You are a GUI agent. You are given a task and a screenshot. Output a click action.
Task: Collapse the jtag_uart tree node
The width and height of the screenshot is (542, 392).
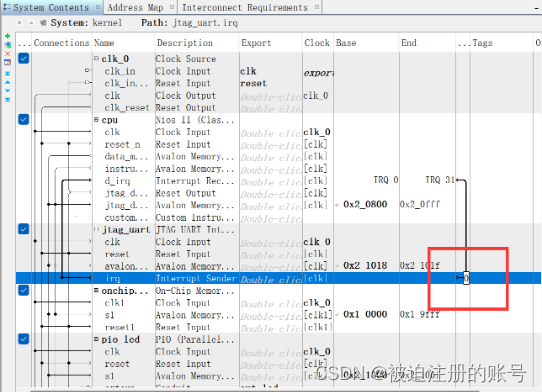[96, 229]
